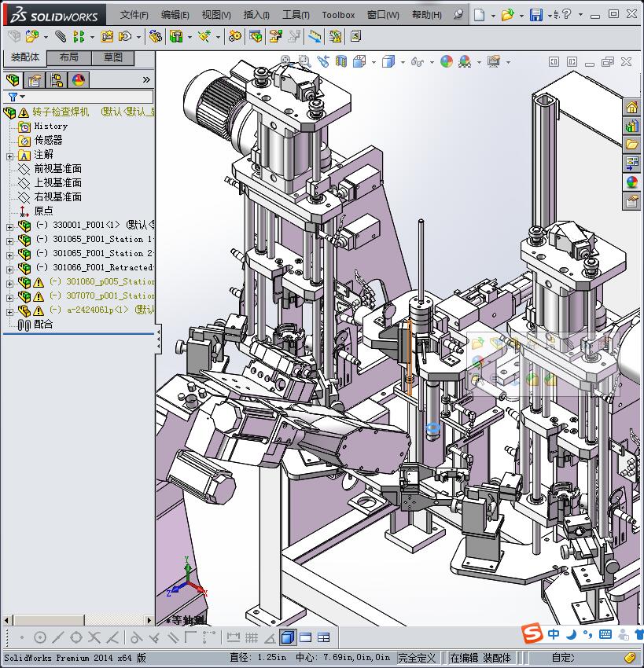Toggle the moon icon in Sogou input bar
The image size is (644, 668).
point(572,634)
